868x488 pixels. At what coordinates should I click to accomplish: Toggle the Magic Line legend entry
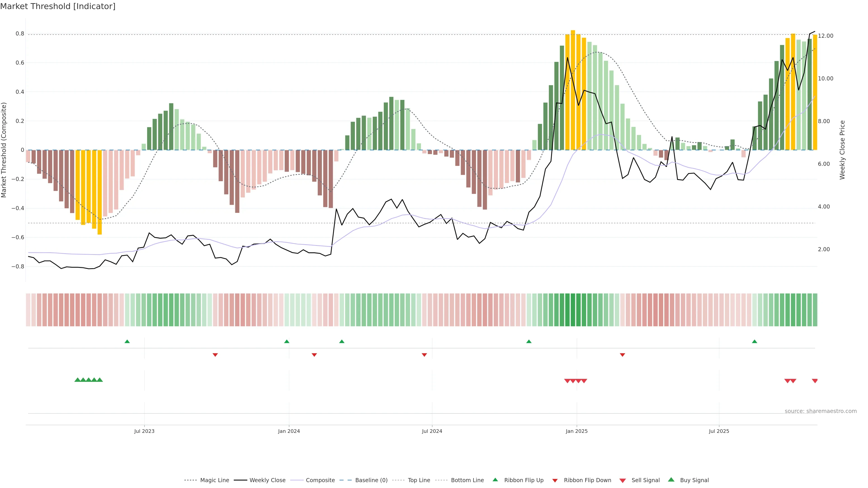pos(214,480)
